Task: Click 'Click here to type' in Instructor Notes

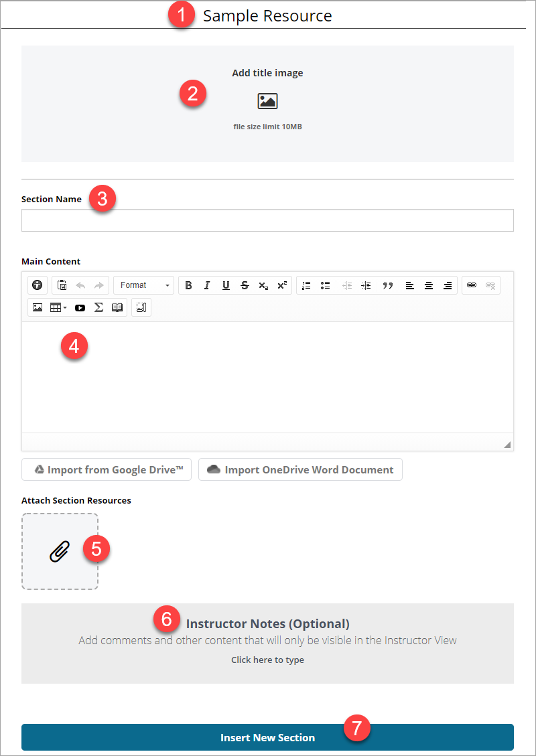Action: 267,660
